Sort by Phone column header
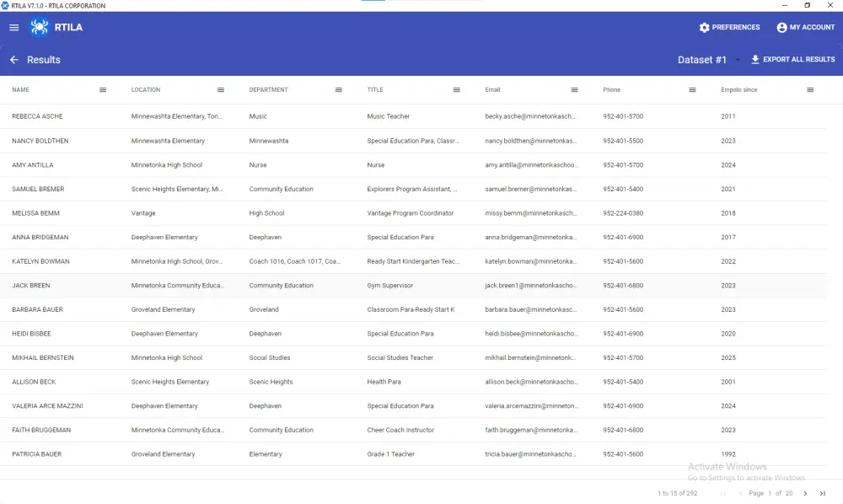 pos(611,89)
